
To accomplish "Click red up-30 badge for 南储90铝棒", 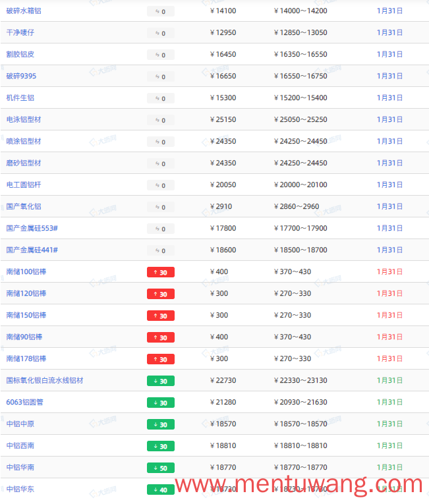I will [161, 337].
